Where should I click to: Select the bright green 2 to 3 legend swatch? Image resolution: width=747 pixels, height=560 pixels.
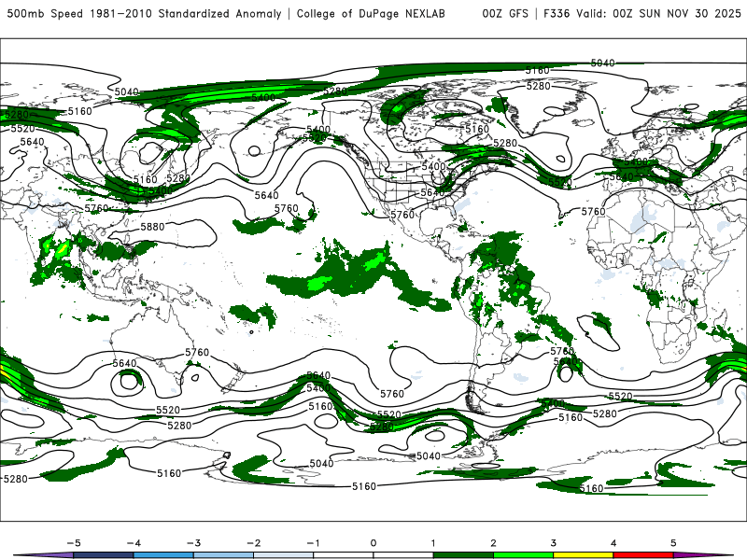(524, 555)
